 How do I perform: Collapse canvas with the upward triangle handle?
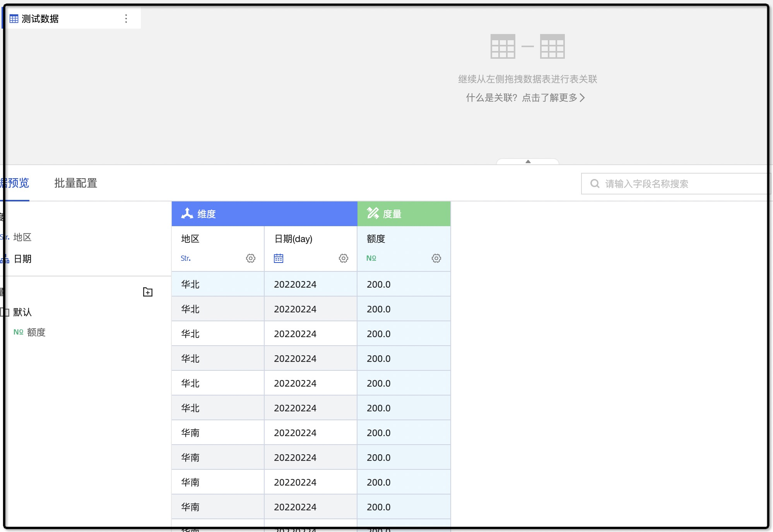pyautogui.click(x=528, y=162)
